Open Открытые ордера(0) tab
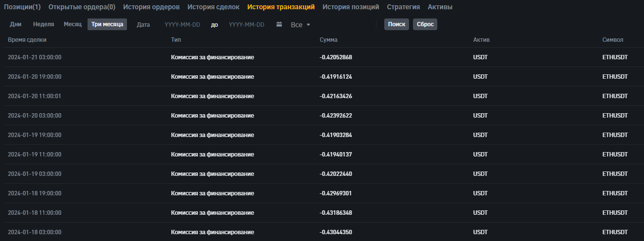This screenshot has height=241, width=644. coord(82,7)
